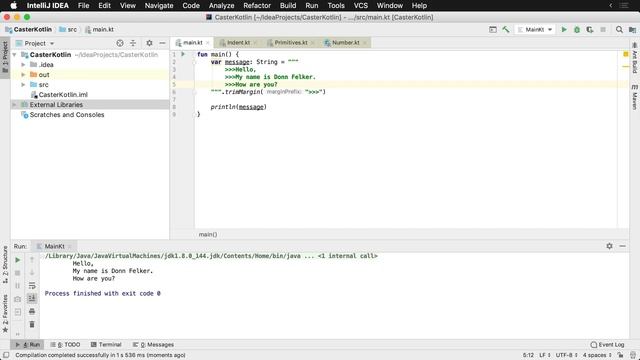Change the UTF-8 file encoding
640x360 pixels.
click(x=567, y=355)
